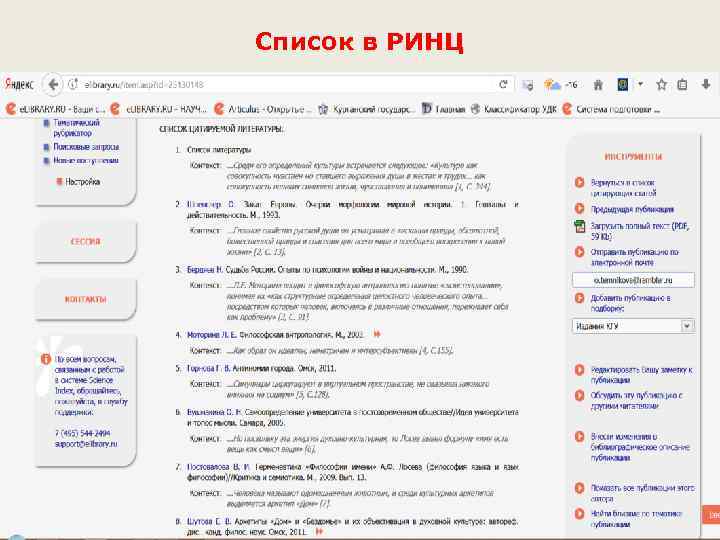Click 'Найти близкие по тематике публикации' icon
This screenshot has width=720, height=540.
click(579, 514)
